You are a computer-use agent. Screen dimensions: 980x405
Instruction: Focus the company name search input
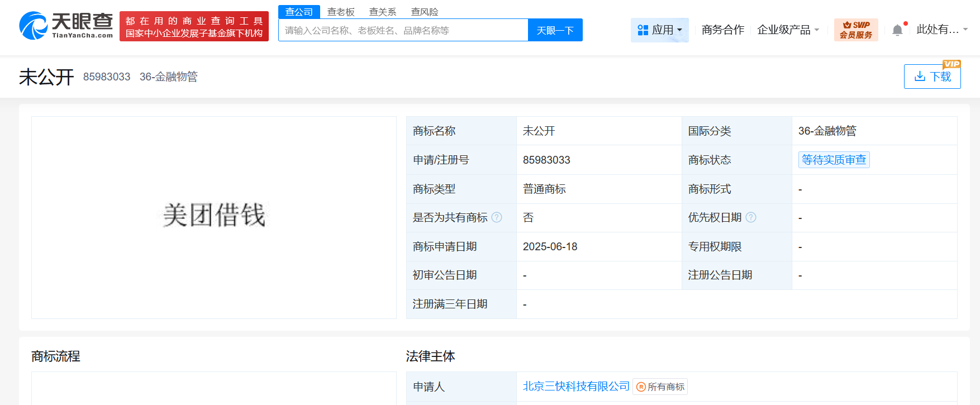coord(403,30)
